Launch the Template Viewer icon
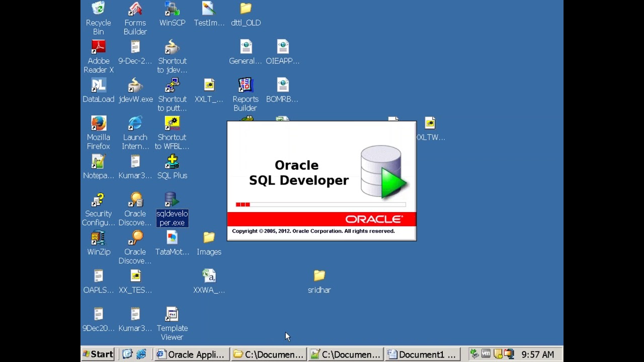Viewport: 644px width, 362px height. coord(172,324)
